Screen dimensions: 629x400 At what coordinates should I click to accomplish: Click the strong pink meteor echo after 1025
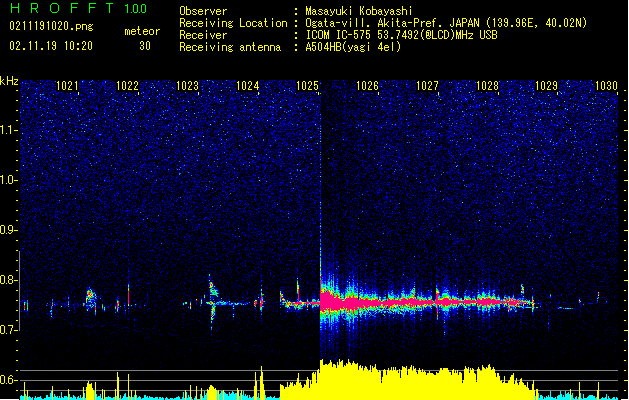[425, 302]
